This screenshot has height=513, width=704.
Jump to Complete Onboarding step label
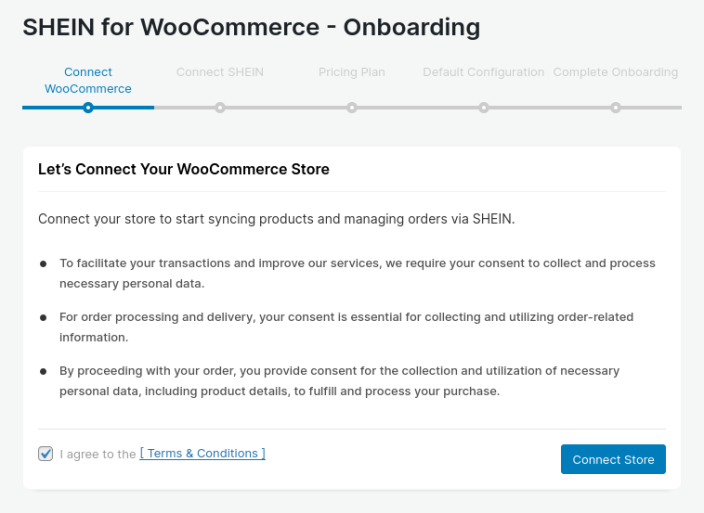(x=615, y=72)
